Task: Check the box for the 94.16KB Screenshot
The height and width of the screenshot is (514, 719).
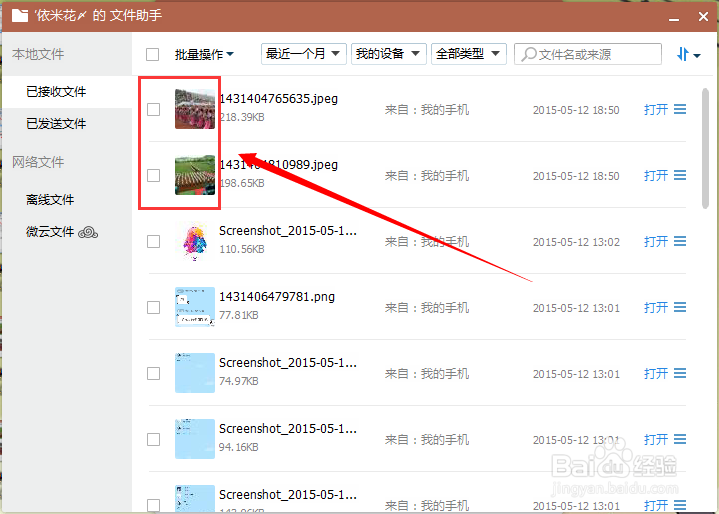Action: (x=153, y=440)
